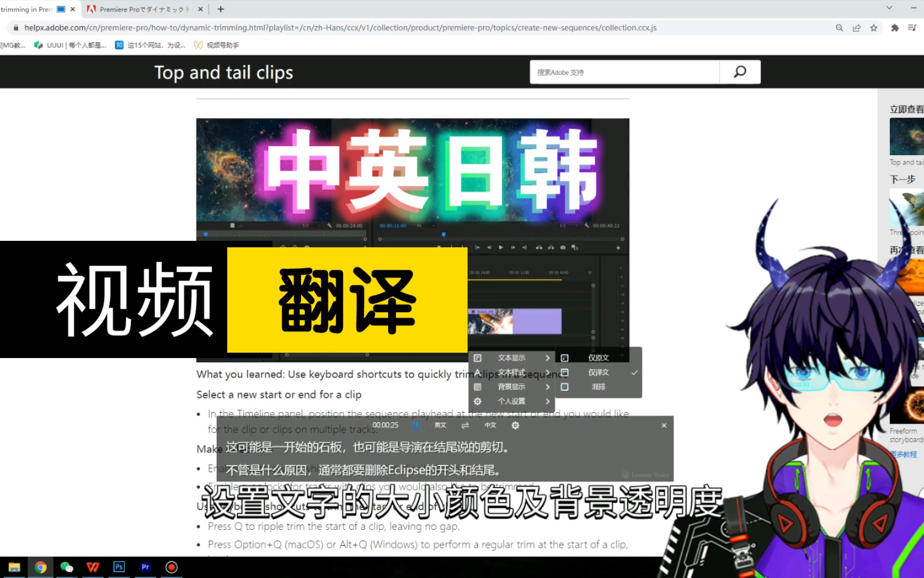Click the lock icon next to the URL

click(x=16, y=28)
